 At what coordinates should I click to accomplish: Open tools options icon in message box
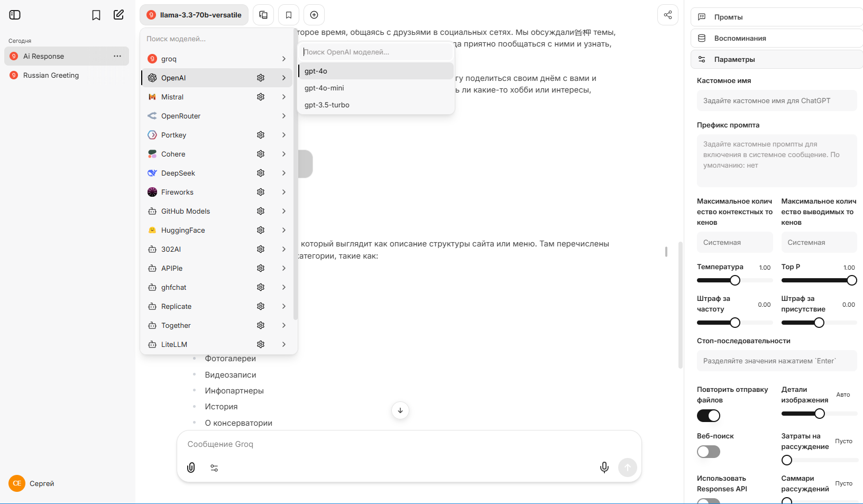pyautogui.click(x=214, y=468)
